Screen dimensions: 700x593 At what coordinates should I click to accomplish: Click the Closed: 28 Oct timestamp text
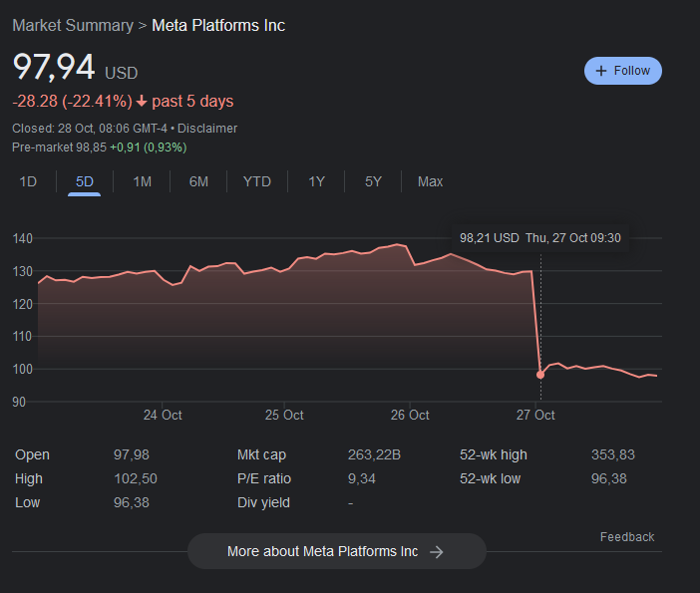(x=90, y=129)
